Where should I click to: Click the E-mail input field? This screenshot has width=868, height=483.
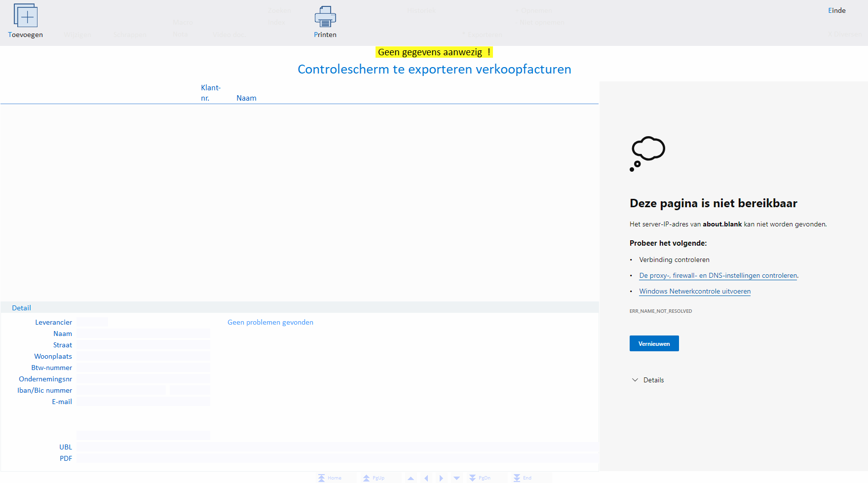click(x=143, y=402)
